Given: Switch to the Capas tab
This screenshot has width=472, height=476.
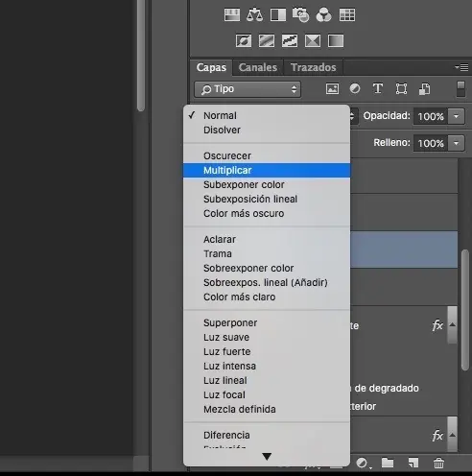Looking at the screenshot, I should 211,67.
